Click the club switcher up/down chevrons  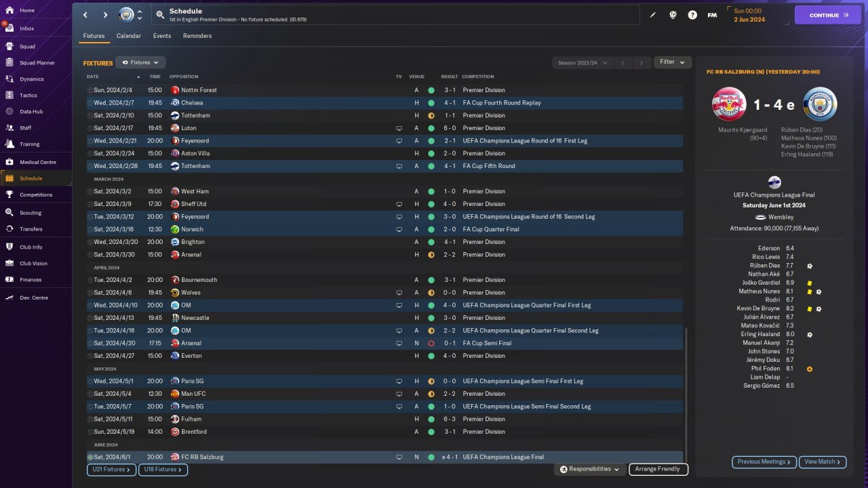[x=140, y=15]
